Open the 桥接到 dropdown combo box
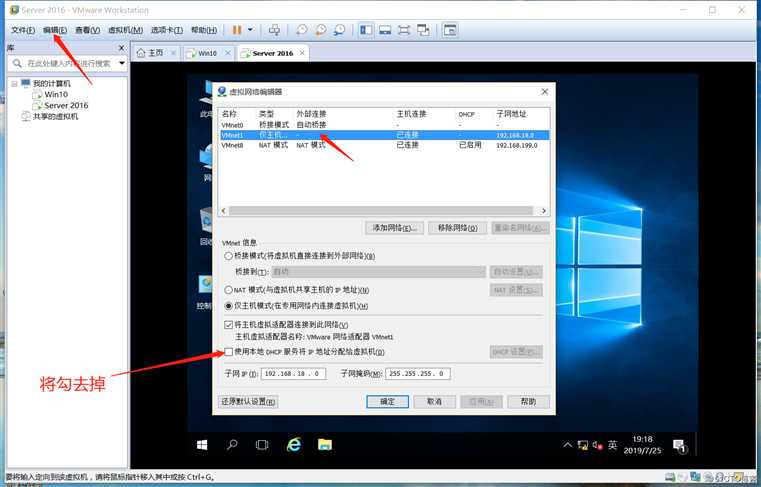The height and width of the screenshot is (487, 761). coord(379,272)
